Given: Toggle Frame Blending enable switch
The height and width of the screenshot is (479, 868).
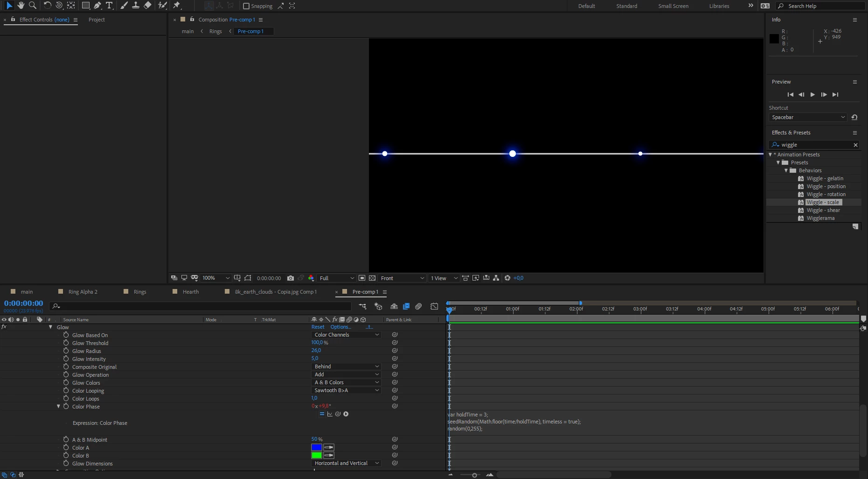Looking at the screenshot, I should [x=406, y=306].
